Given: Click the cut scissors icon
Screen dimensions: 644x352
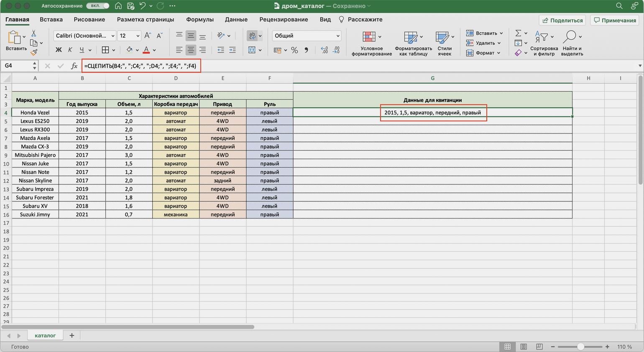Looking at the screenshot, I should (x=33, y=33).
